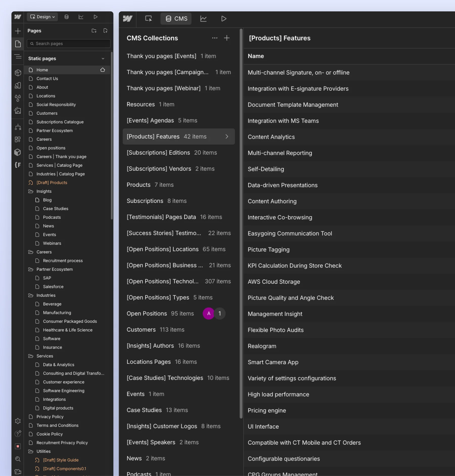Click the chevron arrow on [Products] Features row
The height and width of the screenshot is (476, 455).
pyautogui.click(x=227, y=137)
